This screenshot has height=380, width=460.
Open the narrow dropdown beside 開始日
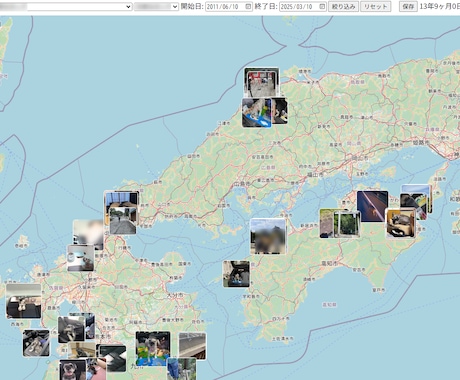156,6
